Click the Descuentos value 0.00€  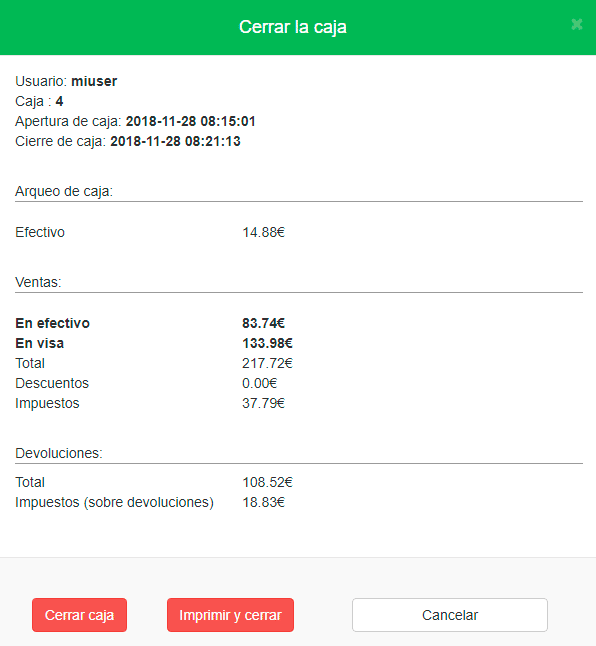pyautogui.click(x=259, y=383)
